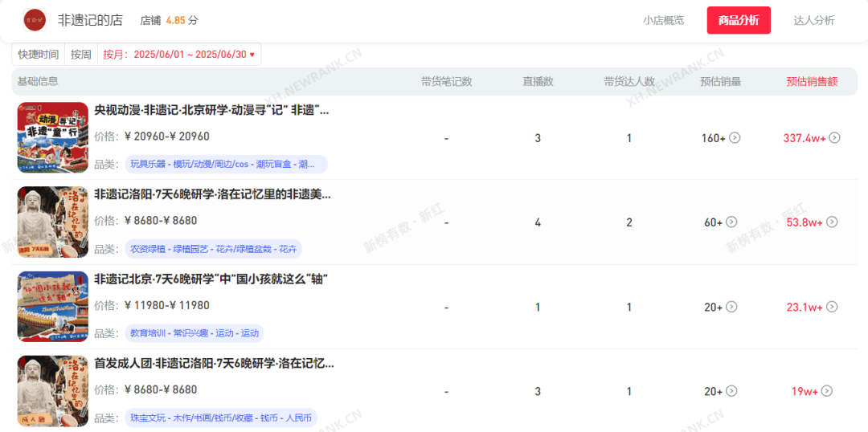Open the 央视动漫 北京研学 product title
Image resolution: width=868 pixels, height=432 pixels.
point(211,110)
